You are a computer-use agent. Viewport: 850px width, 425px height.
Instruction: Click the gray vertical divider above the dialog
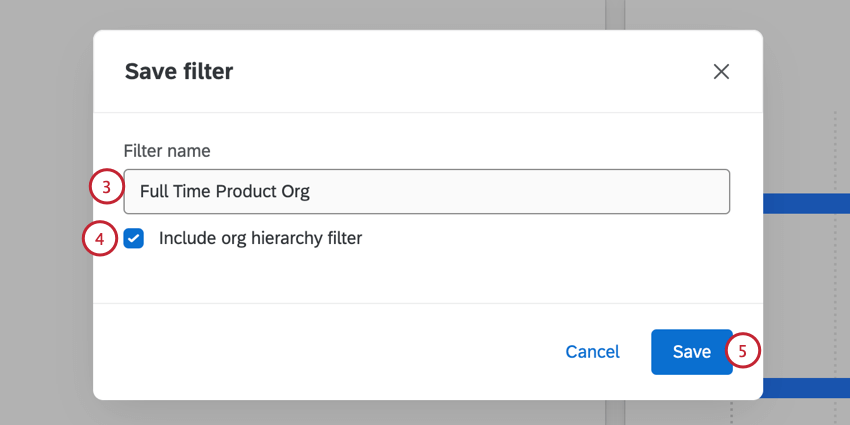pos(614,14)
